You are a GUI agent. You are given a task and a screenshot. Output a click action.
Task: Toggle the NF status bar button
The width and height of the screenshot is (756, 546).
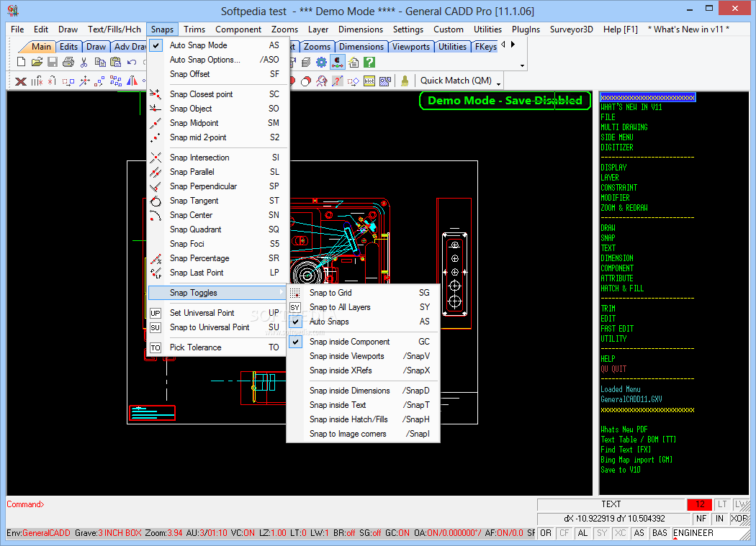tap(701, 519)
